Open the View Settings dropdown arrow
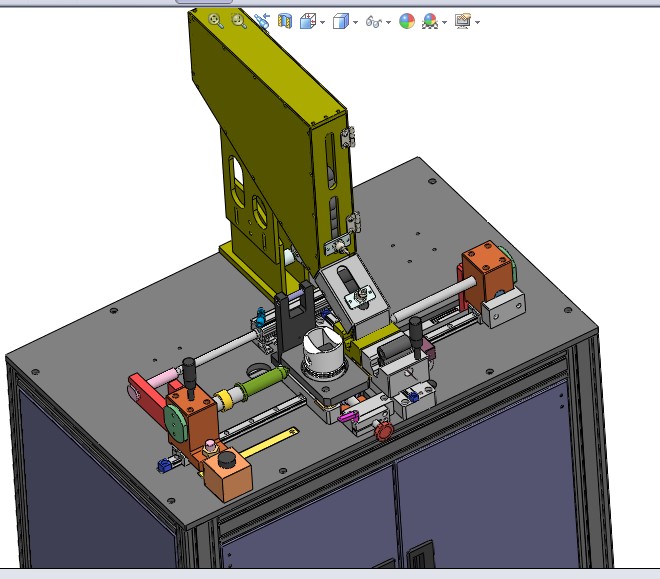 pos(477,22)
